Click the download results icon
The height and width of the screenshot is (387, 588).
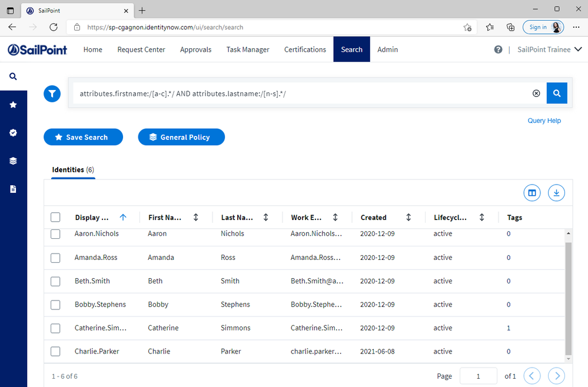(x=556, y=192)
